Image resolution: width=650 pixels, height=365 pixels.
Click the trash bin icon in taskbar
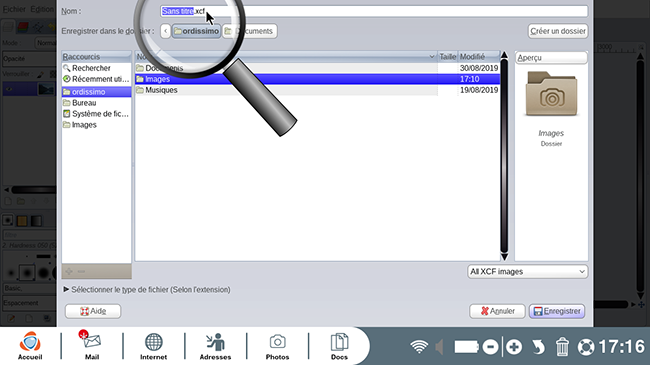[562, 347]
